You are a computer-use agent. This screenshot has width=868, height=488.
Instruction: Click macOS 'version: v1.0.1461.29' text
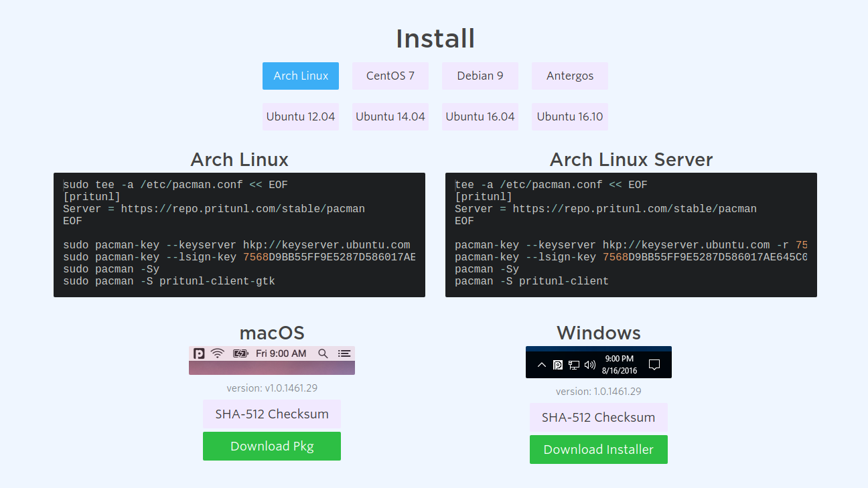272,388
